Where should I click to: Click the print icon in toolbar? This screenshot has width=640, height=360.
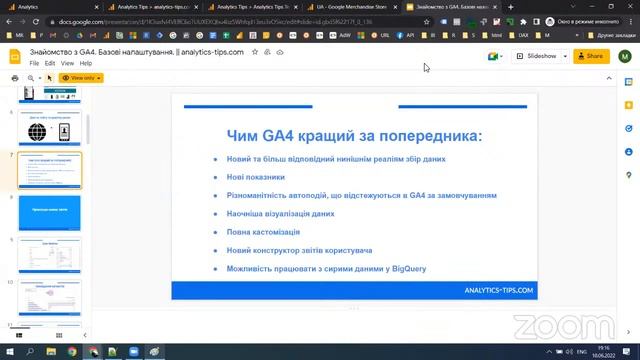[x=15, y=78]
